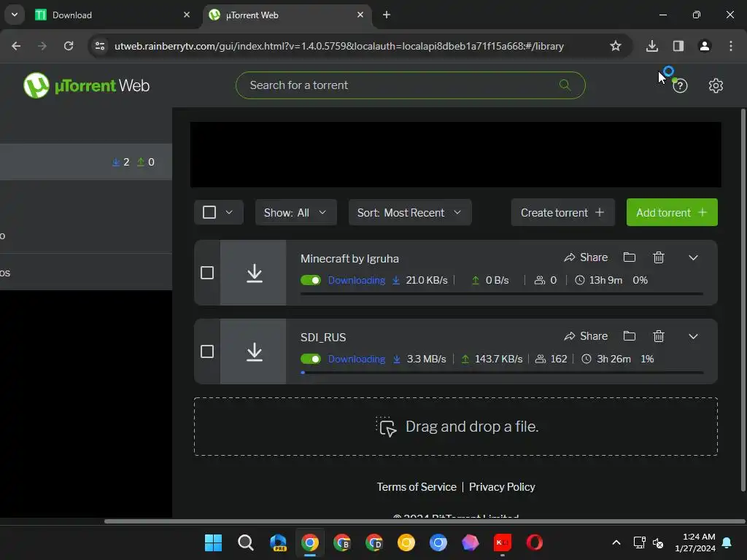Screen dimensions: 747x560
Task: Reload the page
Action: click(x=69, y=46)
